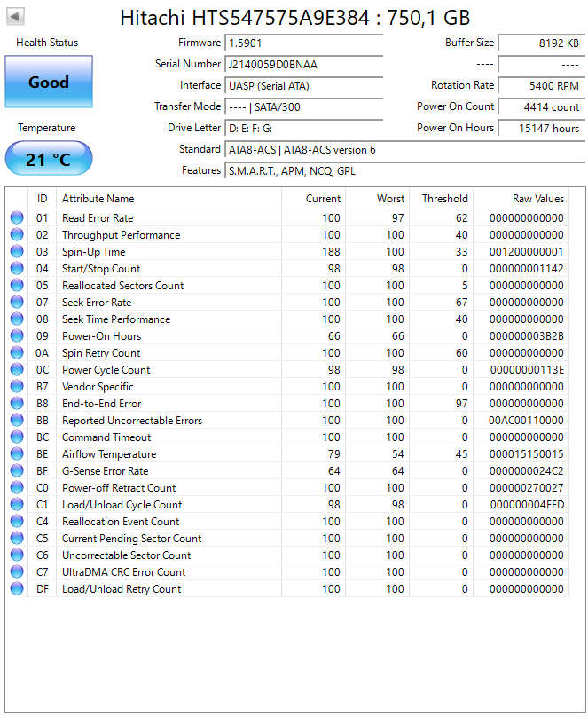Click the Good health status button

click(49, 82)
